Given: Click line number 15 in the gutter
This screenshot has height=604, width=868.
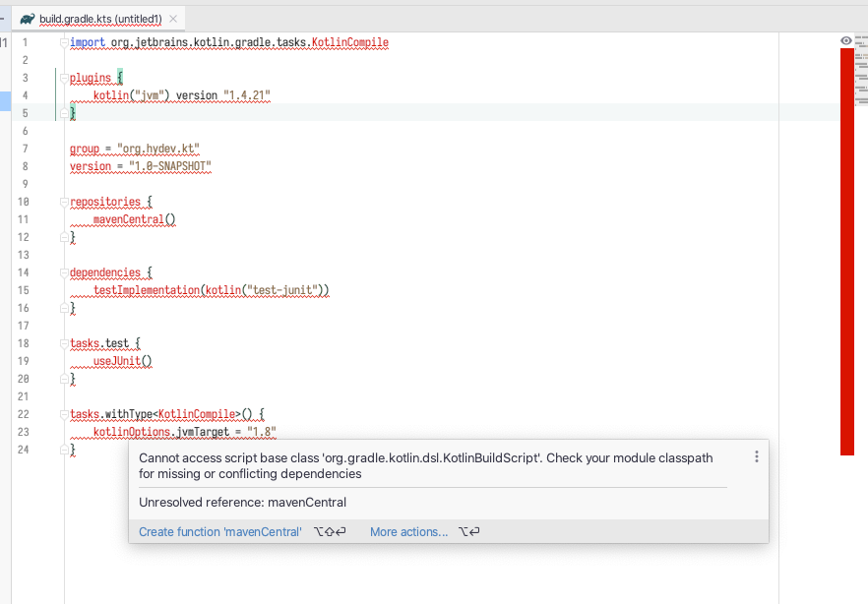Looking at the screenshot, I should tap(23, 290).
